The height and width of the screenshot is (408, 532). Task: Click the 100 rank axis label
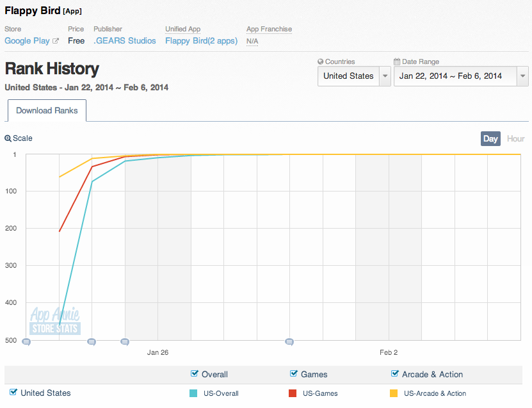point(11,191)
